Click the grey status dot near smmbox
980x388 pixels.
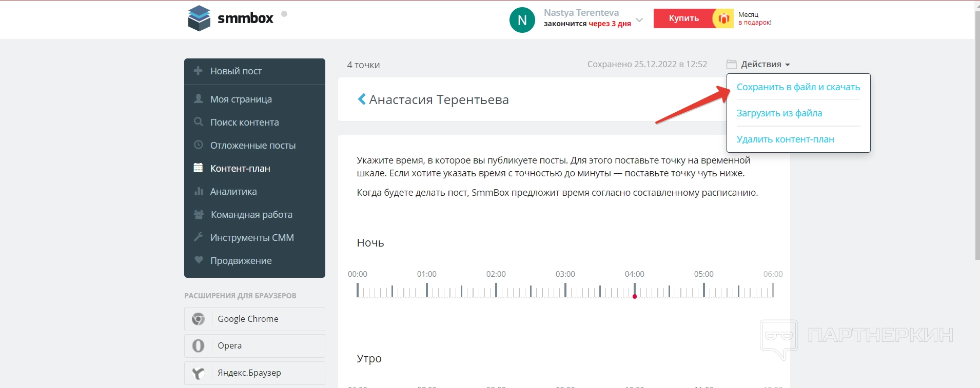point(284,14)
